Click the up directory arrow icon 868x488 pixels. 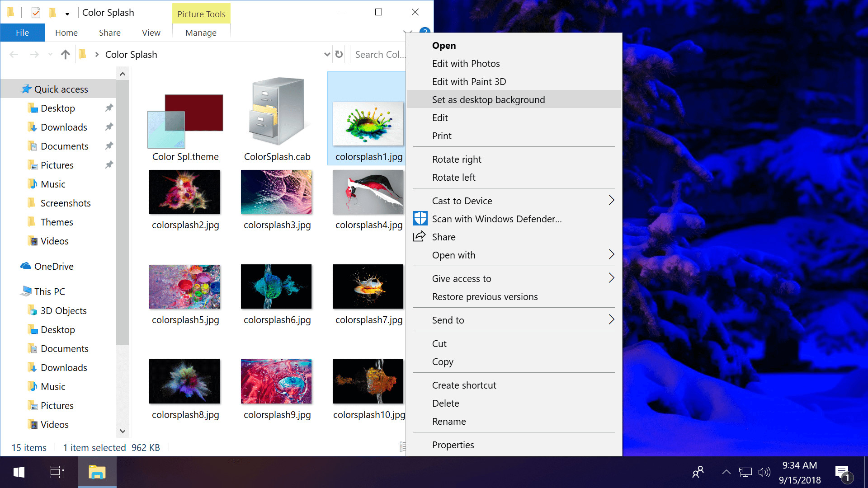66,54
